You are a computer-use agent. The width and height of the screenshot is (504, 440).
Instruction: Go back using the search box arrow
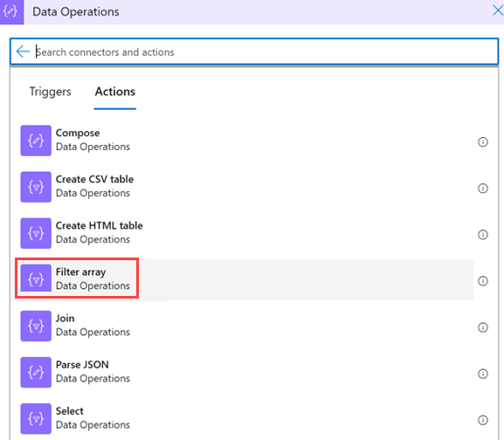click(23, 52)
